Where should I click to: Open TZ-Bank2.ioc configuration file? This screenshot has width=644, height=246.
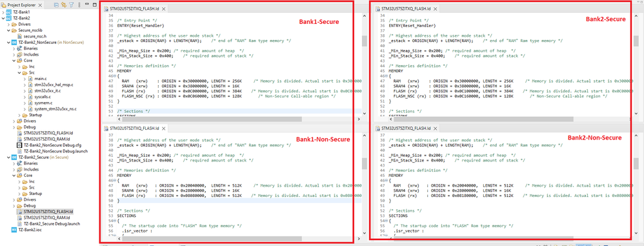[x=30, y=230]
